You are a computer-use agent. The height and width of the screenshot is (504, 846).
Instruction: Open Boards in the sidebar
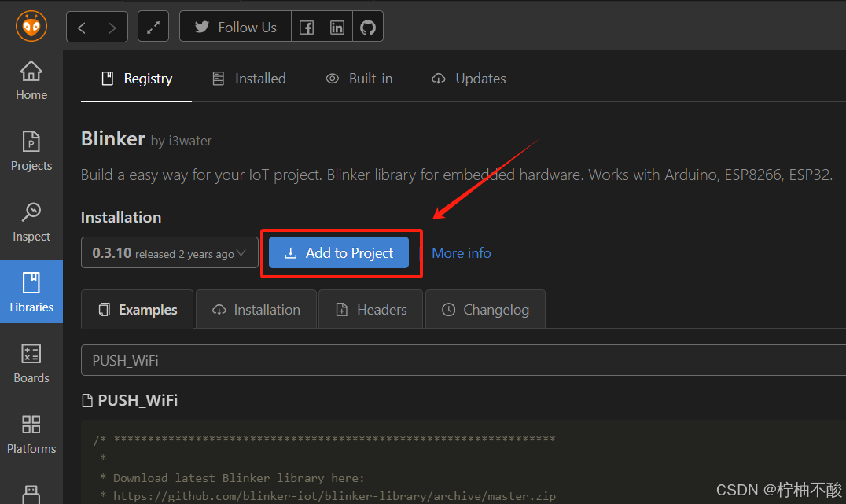[31, 363]
